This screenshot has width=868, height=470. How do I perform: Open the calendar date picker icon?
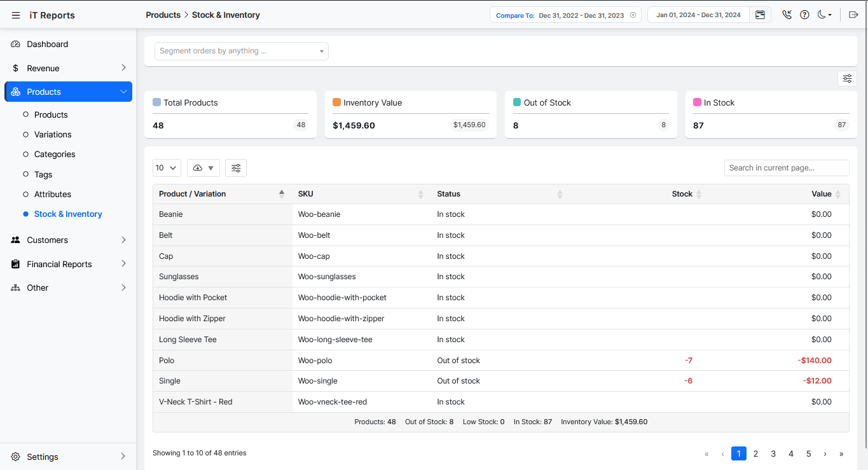coord(760,15)
